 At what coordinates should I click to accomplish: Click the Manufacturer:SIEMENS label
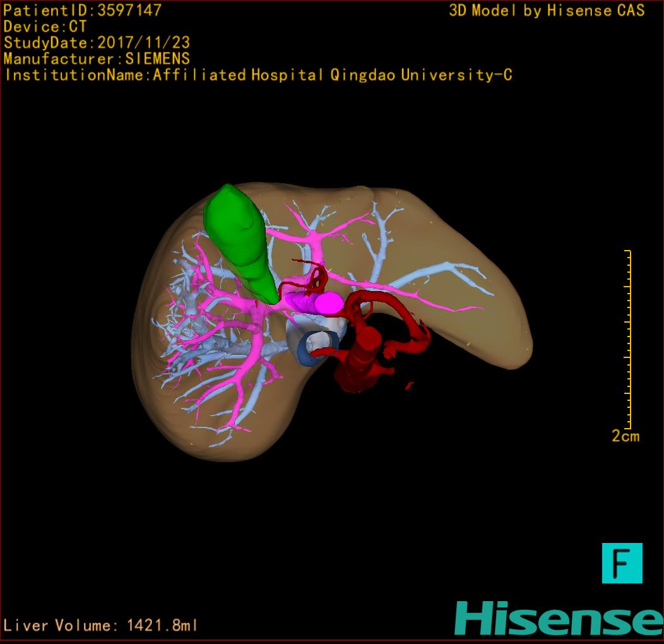[97, 59]
